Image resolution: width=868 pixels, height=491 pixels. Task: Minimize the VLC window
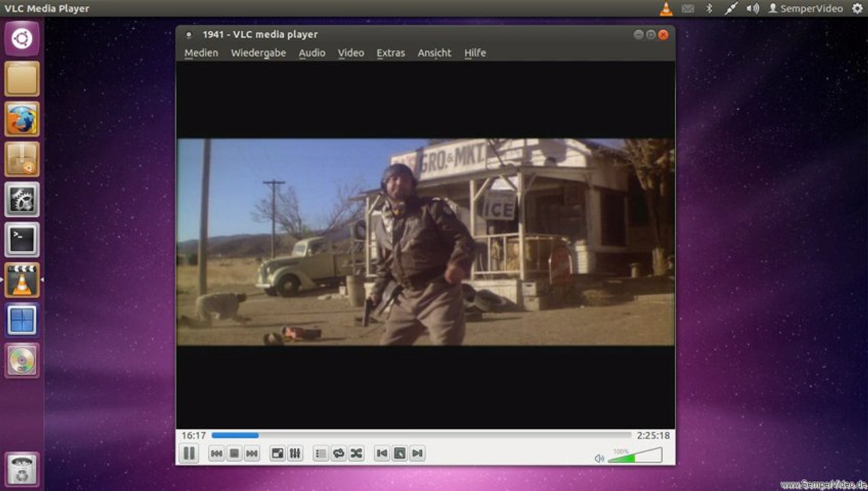click(x=638, y=35)
